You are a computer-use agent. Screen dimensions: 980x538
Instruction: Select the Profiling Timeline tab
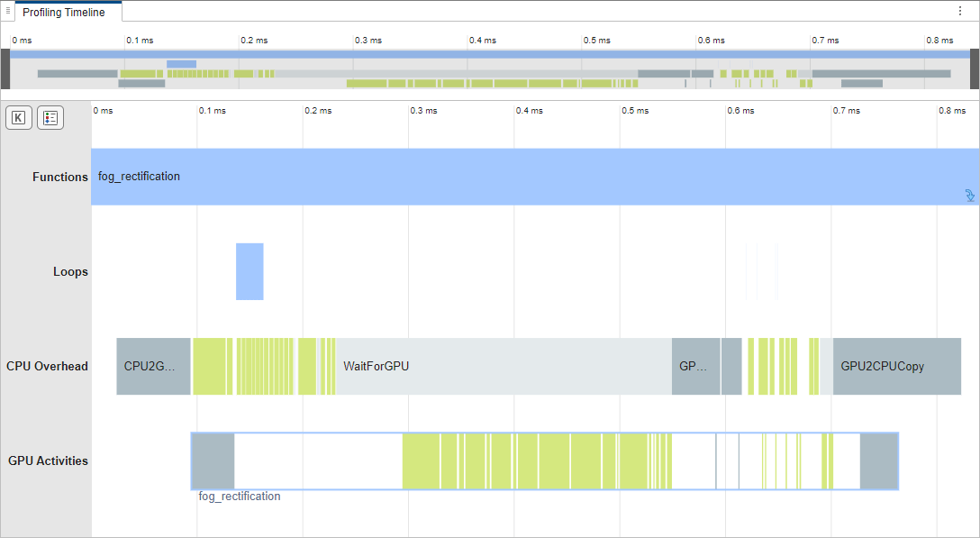click(x=64, y=13)
